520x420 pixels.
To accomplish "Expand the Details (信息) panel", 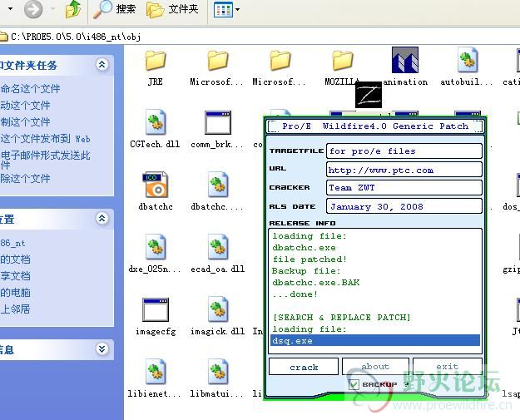I will coord(102,348).
